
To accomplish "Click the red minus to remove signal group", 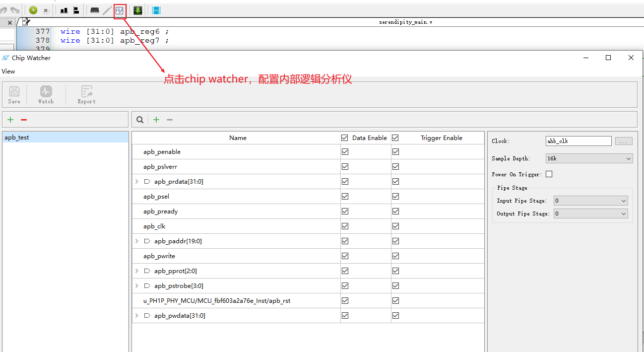I will pos(23,119).
